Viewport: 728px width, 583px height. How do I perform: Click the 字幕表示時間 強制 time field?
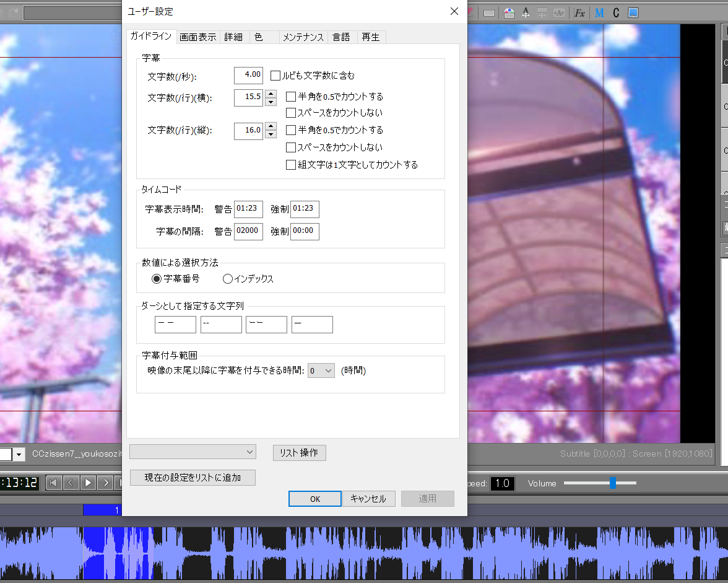[x=305, y=209]
